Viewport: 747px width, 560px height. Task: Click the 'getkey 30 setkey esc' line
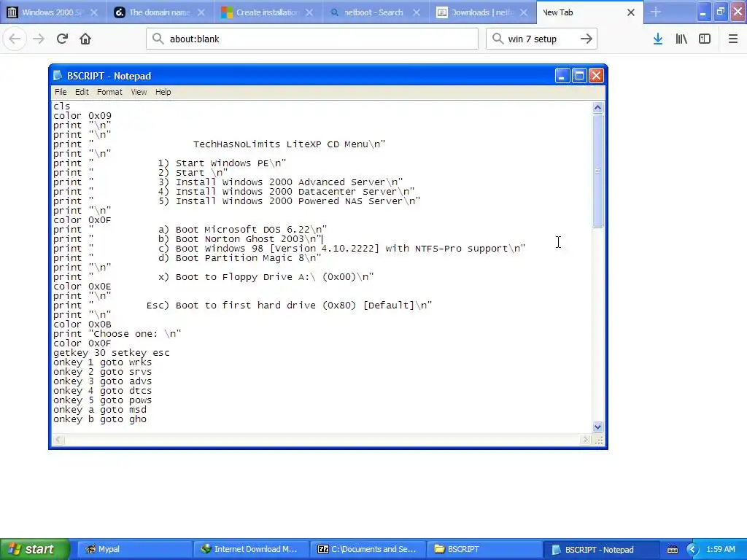pyautogui.click(x=111, y=353)
